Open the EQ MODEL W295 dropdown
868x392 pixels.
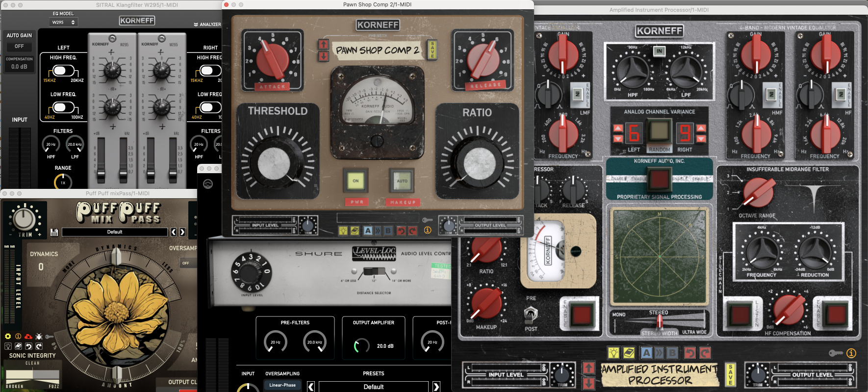coord(64,22)
